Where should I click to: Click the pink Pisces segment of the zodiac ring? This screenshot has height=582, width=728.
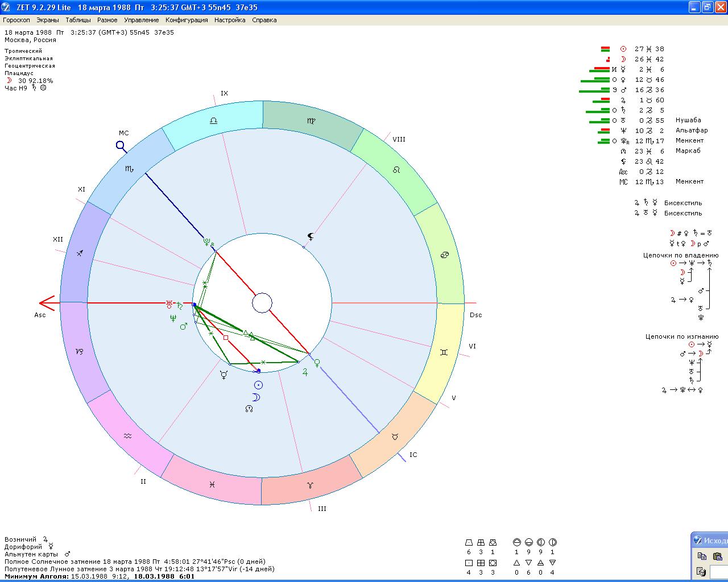(x=212, y=484)
